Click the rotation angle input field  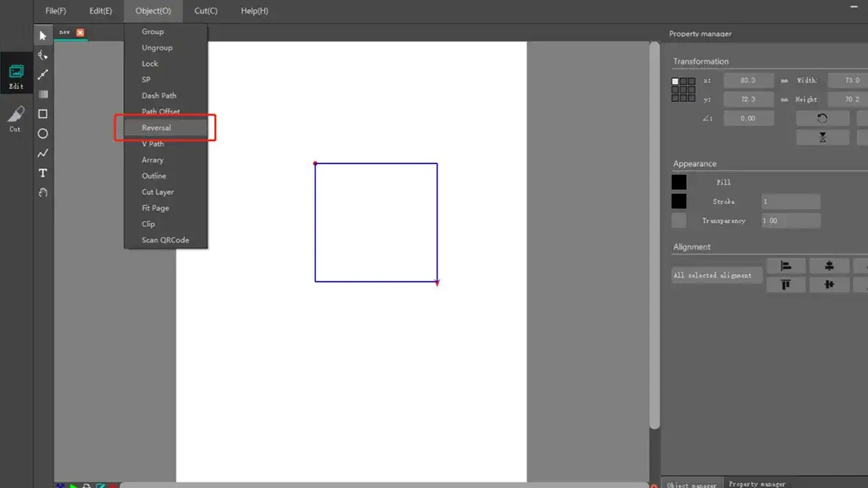(748, 118)
